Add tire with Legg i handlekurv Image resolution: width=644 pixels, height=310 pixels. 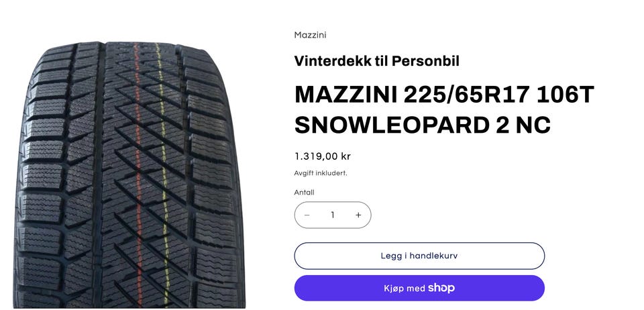[419, 256]
